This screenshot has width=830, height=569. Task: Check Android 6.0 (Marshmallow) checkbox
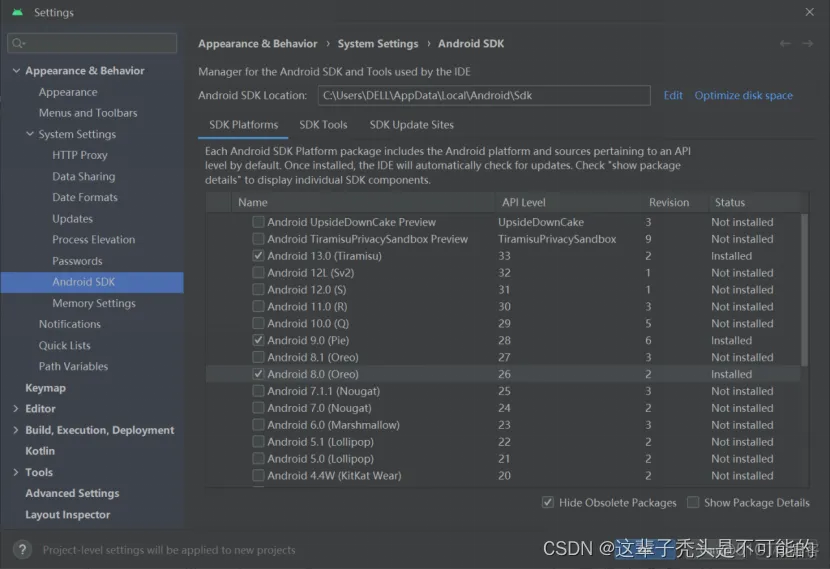pos(258,425)
